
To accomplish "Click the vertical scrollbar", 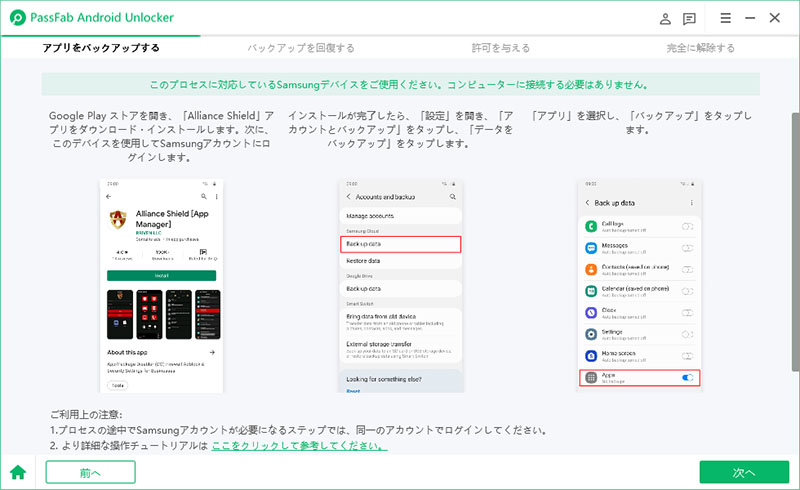I will tap(795, 242).
